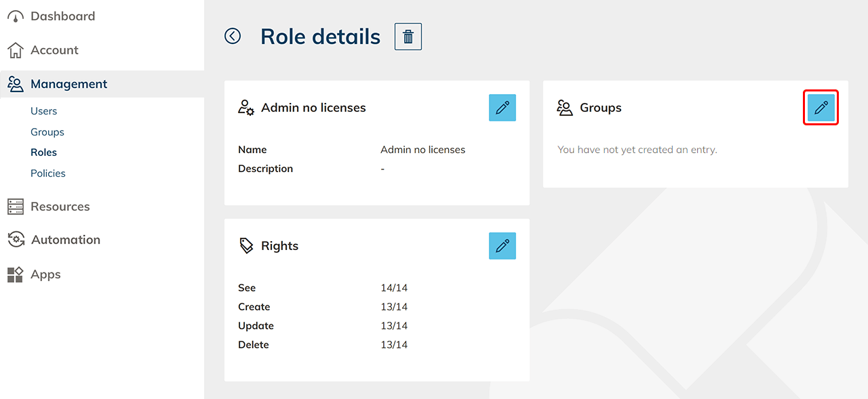Open the Groups submenu item in sidebar
This screenshot has height=399, width=868.
[47, 132]
